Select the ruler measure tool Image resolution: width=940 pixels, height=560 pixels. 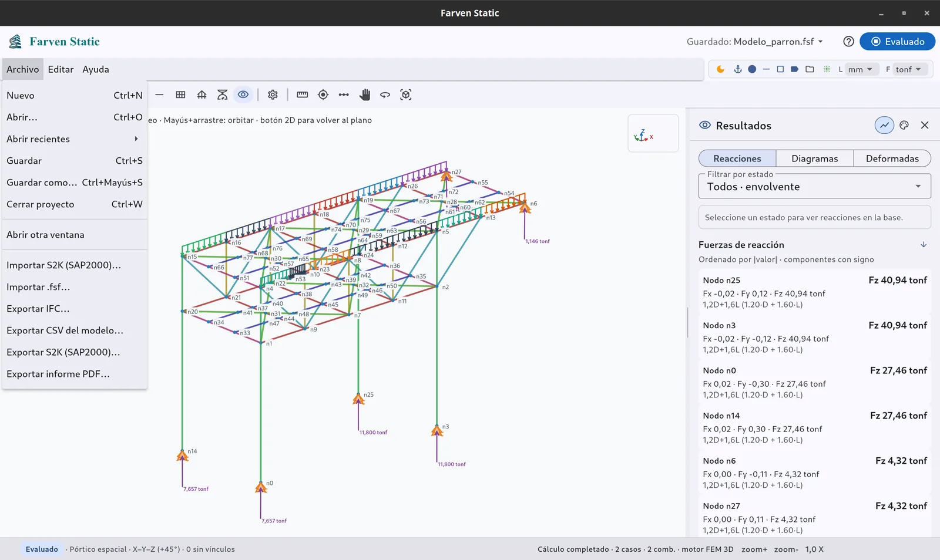click(303, 95)
